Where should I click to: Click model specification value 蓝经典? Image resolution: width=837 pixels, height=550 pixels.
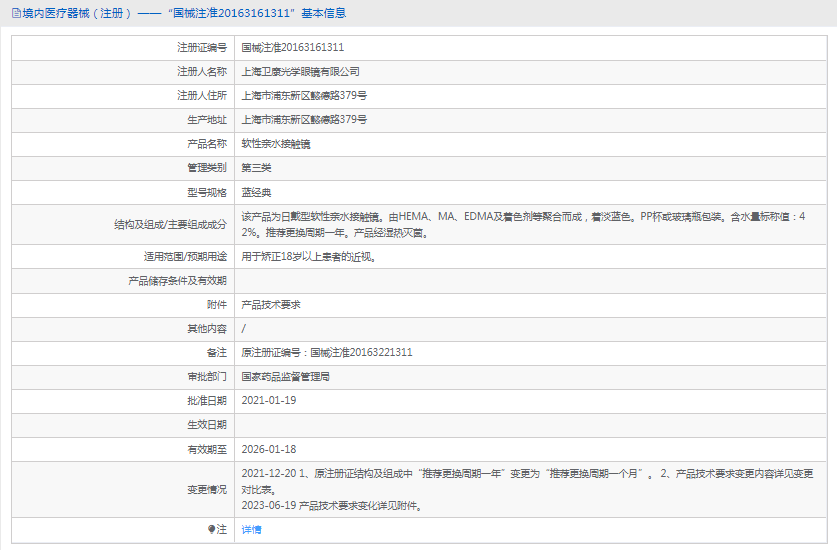tap(256, 192)
